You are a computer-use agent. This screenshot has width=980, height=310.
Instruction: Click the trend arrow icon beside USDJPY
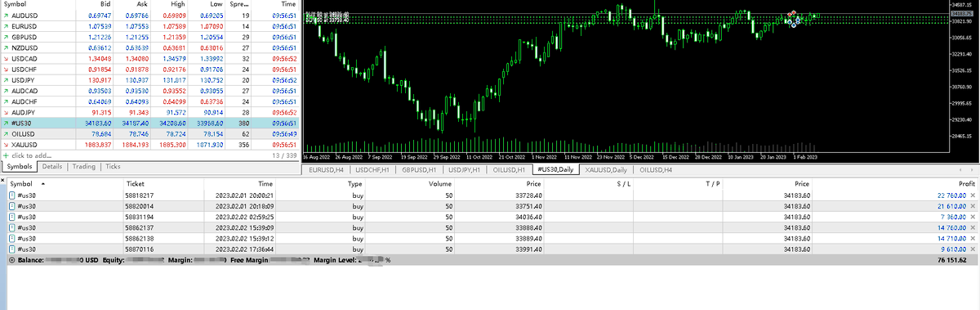[6, 79]
